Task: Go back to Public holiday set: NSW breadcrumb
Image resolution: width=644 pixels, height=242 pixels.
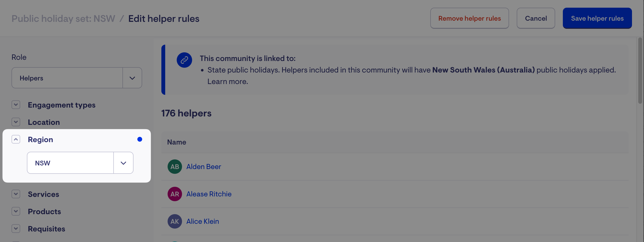Action: coord(63,19)
